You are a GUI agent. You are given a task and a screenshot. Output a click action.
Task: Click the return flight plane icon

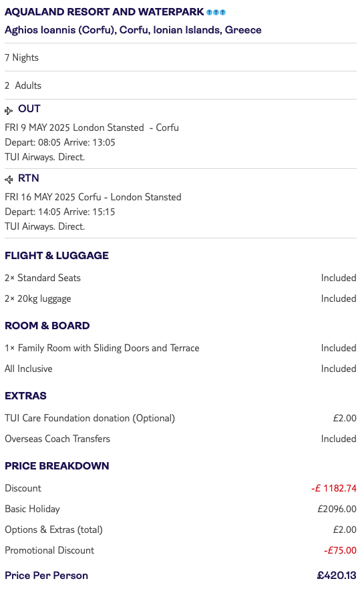click(x=8, y=180)
